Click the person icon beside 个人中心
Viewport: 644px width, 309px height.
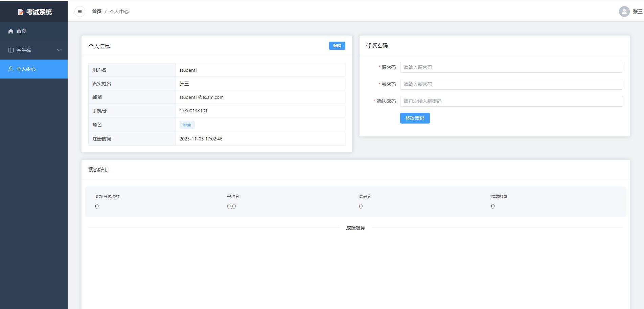click(11, 69)
